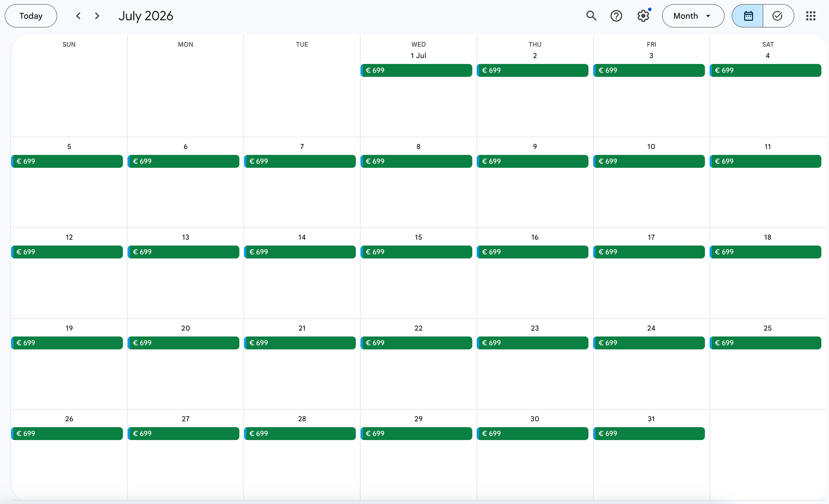Switch to Tasks checkmark view
This screenshot has width=829, height=504.
pyautogui.click(x=778, y=16)
